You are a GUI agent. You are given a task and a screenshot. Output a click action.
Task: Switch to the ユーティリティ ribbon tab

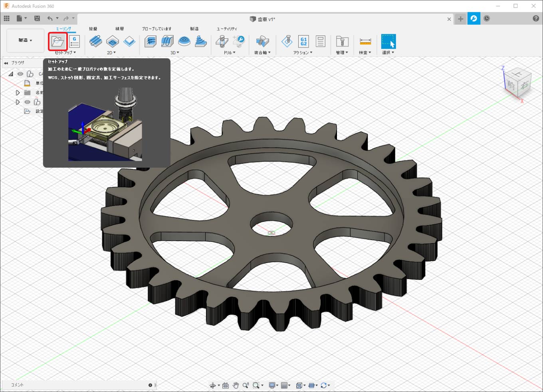click(x=227, y=29)
